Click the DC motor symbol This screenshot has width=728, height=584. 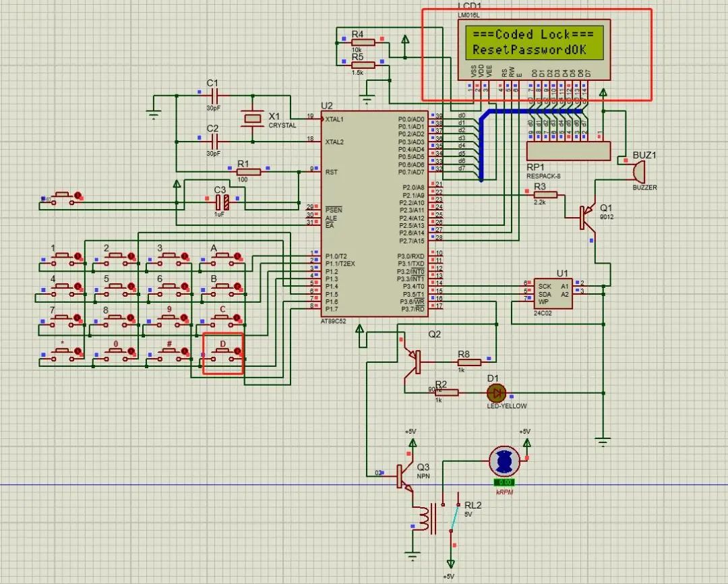pos(505,462)
